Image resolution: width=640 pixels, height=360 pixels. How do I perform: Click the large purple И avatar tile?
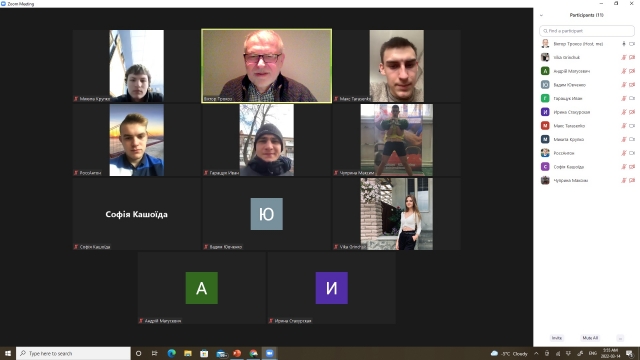(331, 288)
